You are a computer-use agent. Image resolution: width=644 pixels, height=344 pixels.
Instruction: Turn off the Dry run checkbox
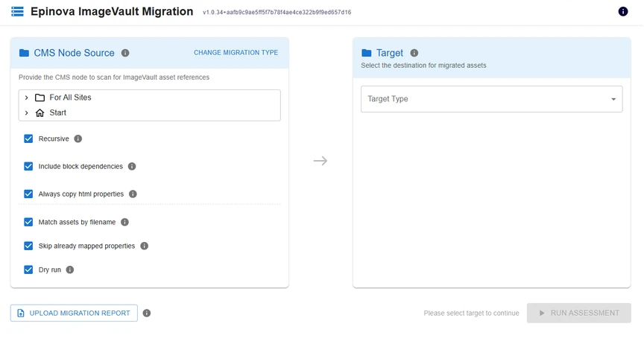(x=28, y=270)
